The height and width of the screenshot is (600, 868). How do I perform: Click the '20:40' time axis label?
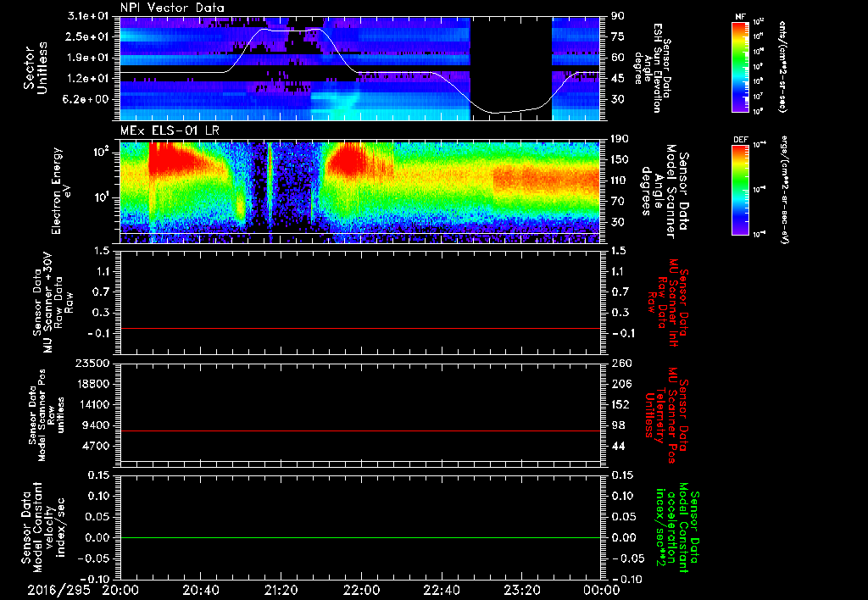click(x=200, y=590)
